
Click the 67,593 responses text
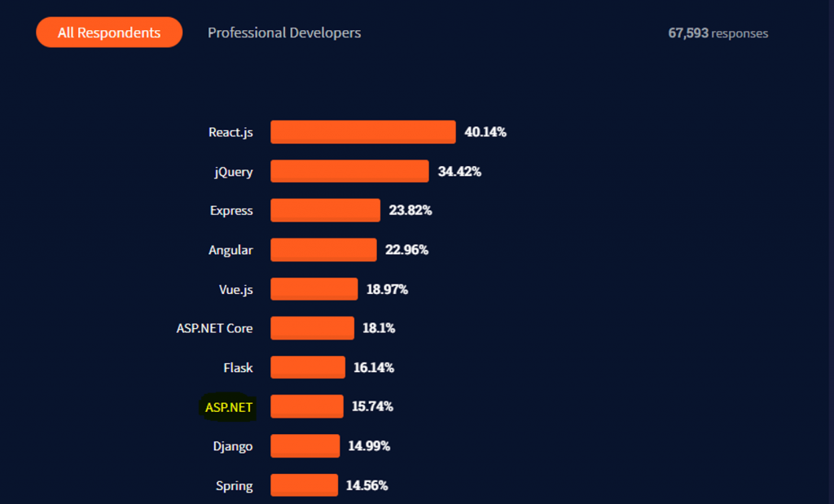coord(718,33)
